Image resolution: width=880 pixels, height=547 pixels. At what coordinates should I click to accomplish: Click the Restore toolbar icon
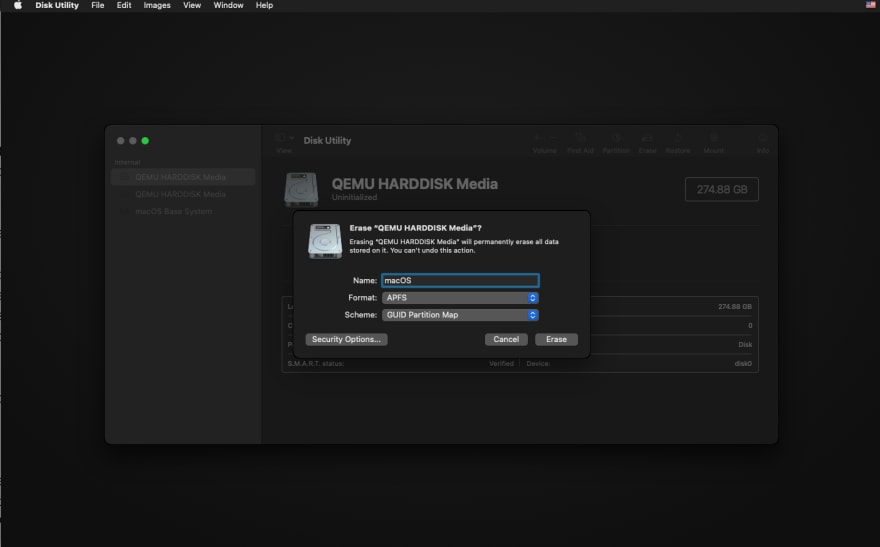(x=678, y=138)
